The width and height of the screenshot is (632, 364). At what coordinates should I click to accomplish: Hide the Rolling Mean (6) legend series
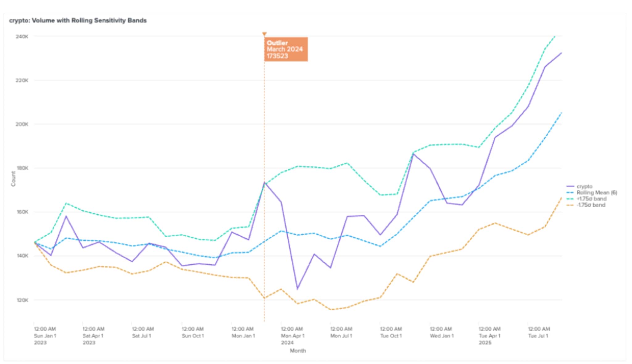click(597, 192)
